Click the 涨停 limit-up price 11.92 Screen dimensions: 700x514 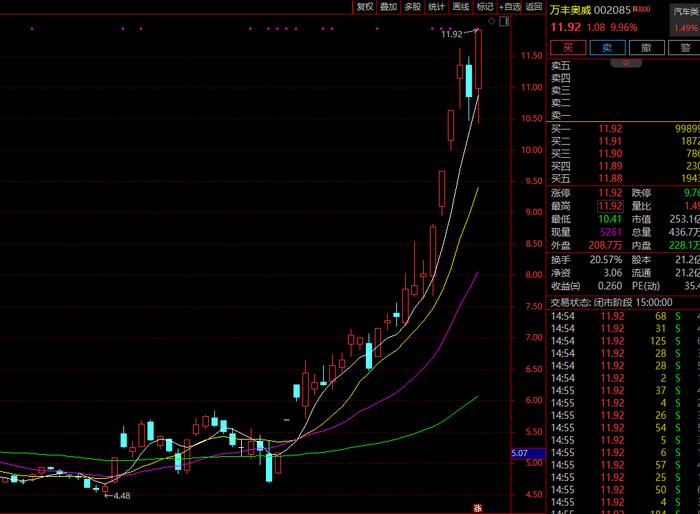(610, 193)
